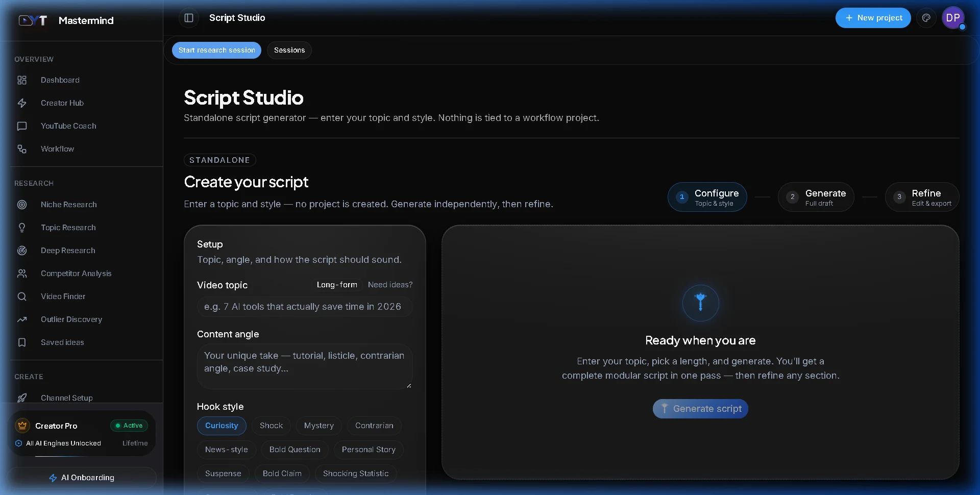Click the Competitor Analysis people icon
Screen dimensions: 980x495
(22, 274)
